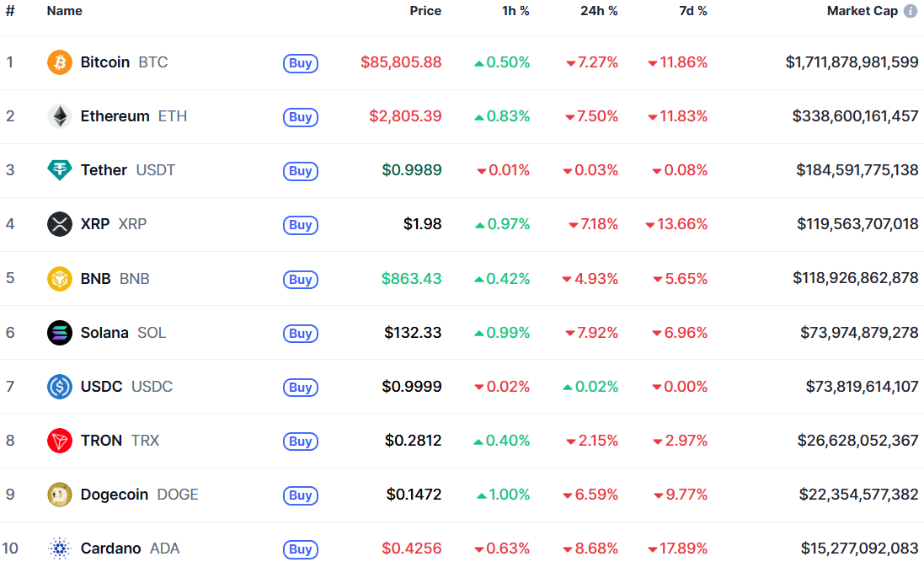Click the Dogecoin logo icon
This screenshot has height=562, width=924.
60,495
